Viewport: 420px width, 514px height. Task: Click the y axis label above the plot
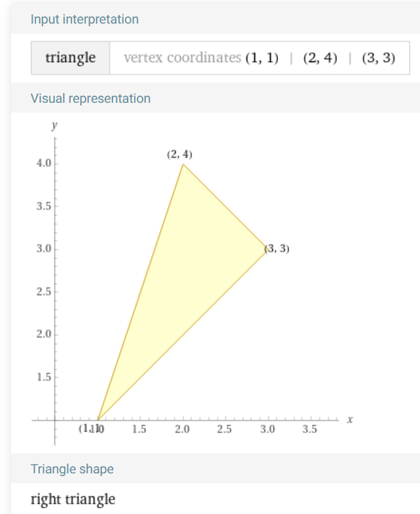[55, 125]
